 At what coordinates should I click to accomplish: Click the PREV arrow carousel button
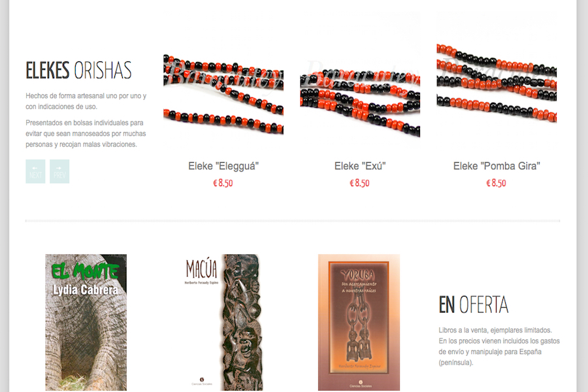coord(59,171)
